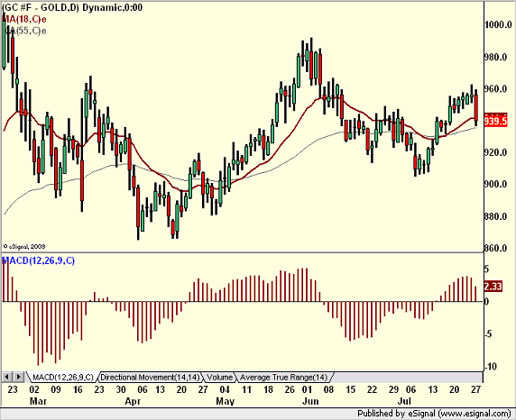Click the Mar month label on time axis
The width and height of the screenshot is (516, 420).
point(38,401)
